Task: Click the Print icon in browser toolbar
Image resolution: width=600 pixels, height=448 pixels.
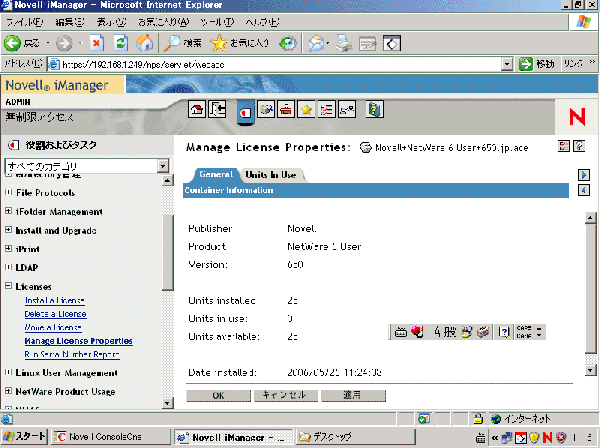Action: pyautogui.click(x=344, y=43)
